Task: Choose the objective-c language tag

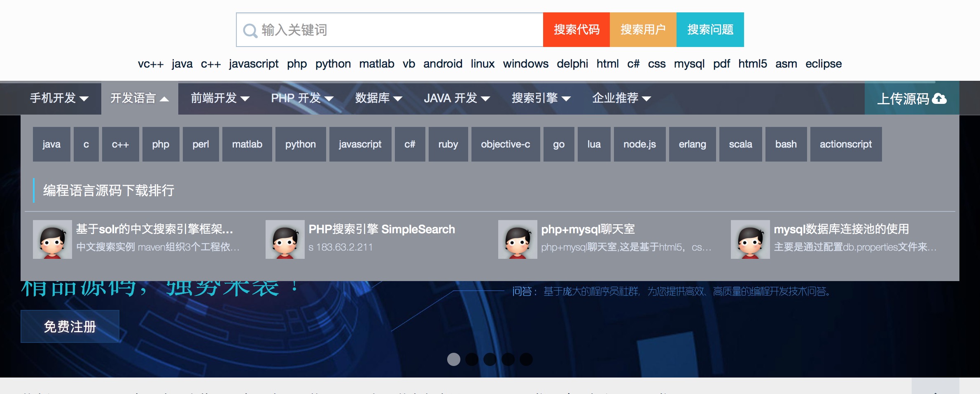Action: [x=506, y=144]
